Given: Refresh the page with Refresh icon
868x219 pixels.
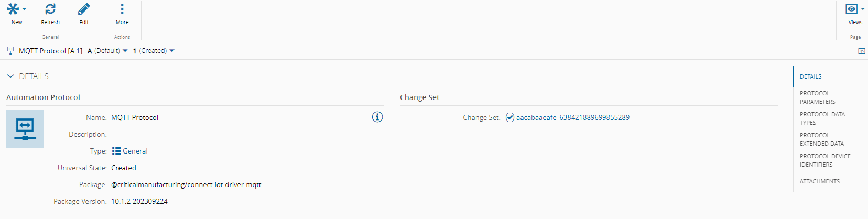Looking at the screenshot, I should pos(50,9).
